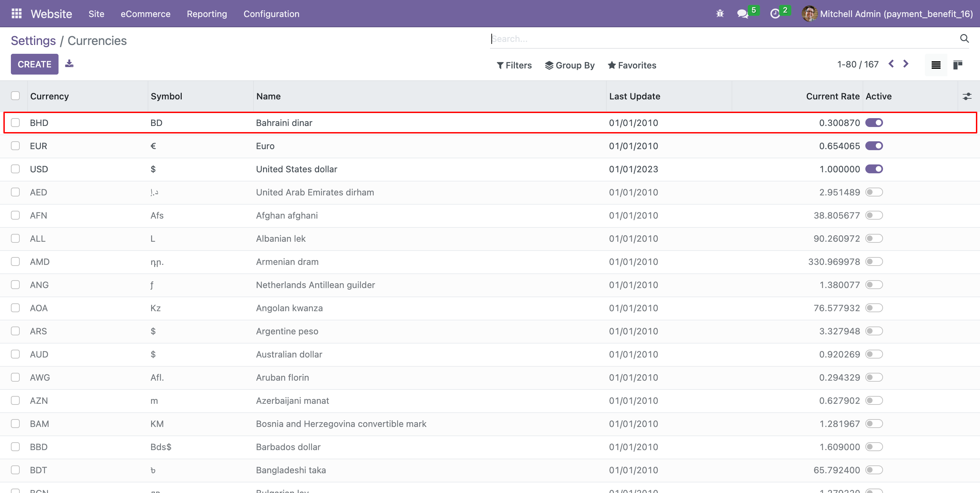Open the eCommerce menu

[145, 14]
